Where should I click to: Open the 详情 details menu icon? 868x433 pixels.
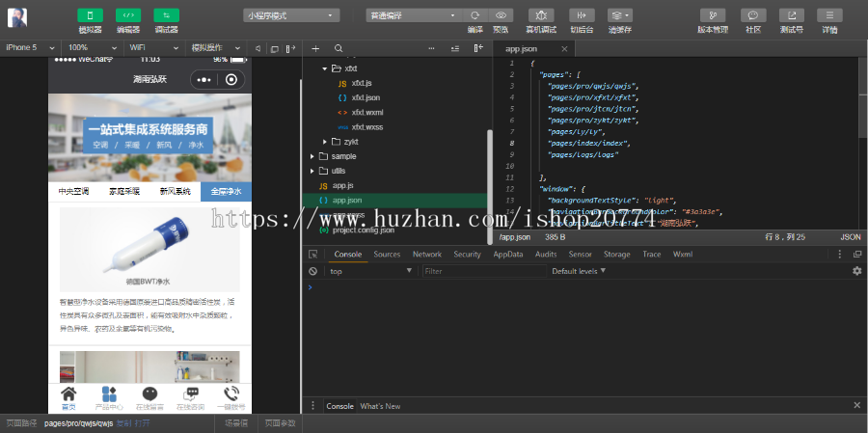(829, 15)
